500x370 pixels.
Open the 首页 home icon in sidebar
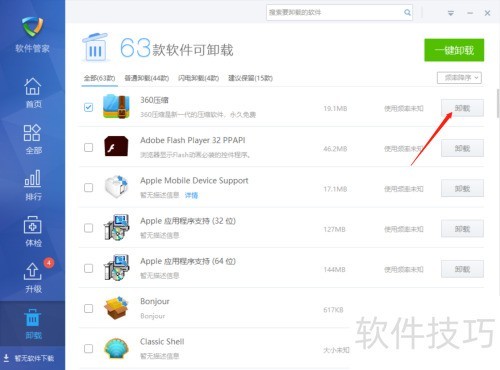tap(33, 87)
